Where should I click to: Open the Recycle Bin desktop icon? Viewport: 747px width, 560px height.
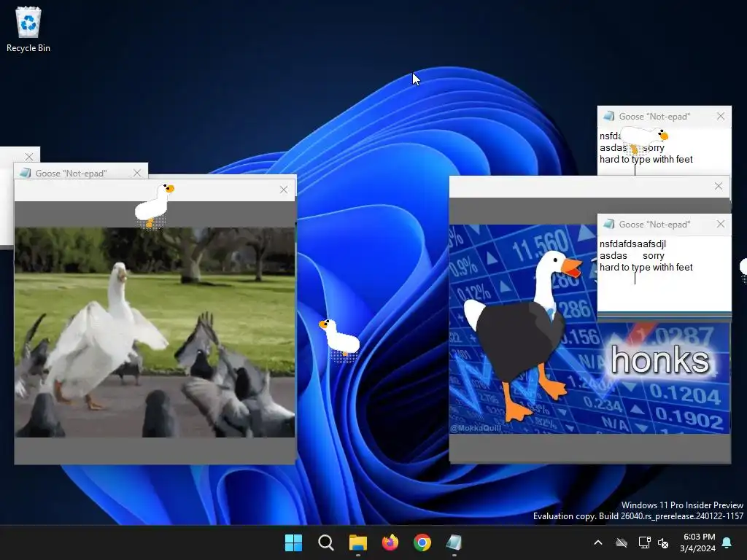pyautogui.click(x=28, y=29)
